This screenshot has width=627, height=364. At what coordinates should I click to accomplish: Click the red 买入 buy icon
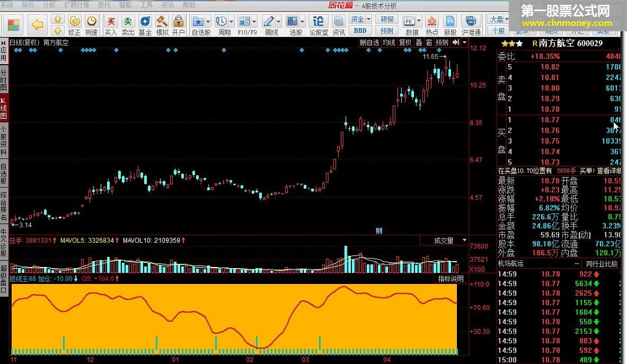pos(111,21)
